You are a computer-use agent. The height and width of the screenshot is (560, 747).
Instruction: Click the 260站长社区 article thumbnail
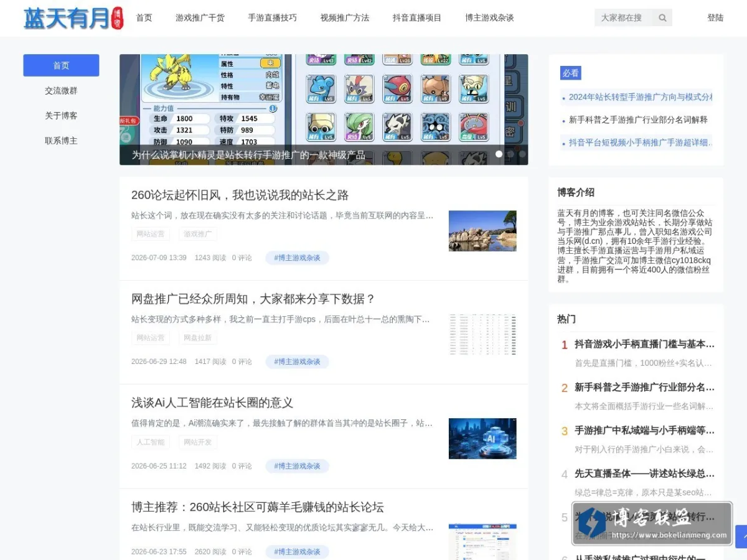click(x=482, y=542)
